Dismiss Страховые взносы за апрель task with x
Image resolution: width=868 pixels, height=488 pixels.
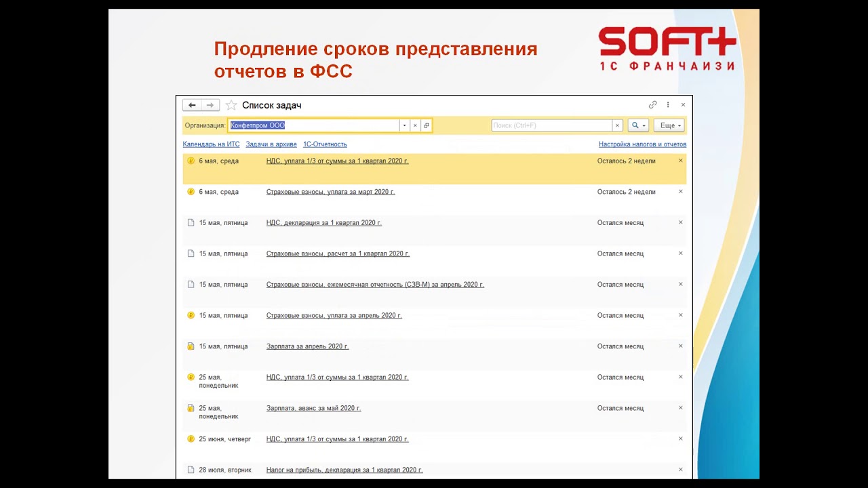pyautogui.click(x=681, y=315)
